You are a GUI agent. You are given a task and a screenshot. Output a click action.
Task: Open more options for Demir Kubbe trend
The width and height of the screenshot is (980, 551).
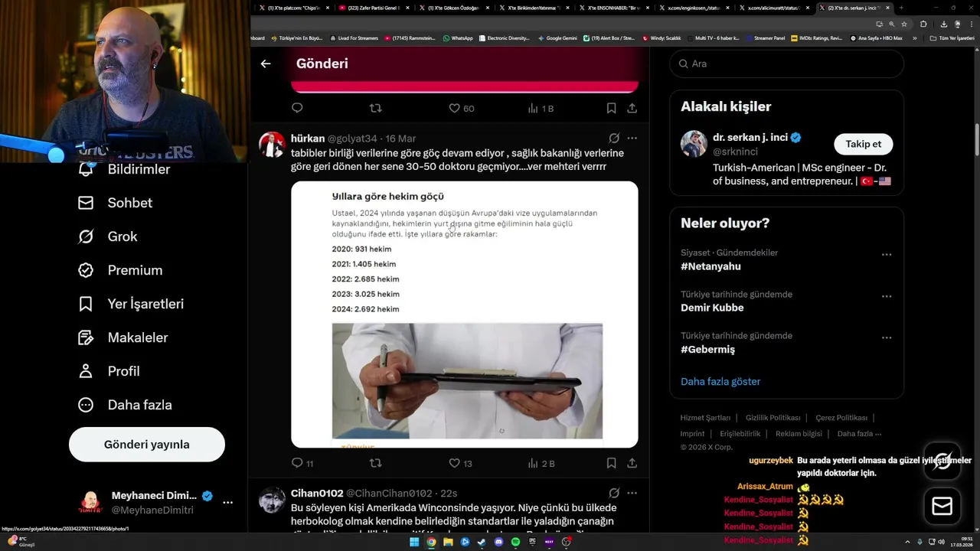887,296
